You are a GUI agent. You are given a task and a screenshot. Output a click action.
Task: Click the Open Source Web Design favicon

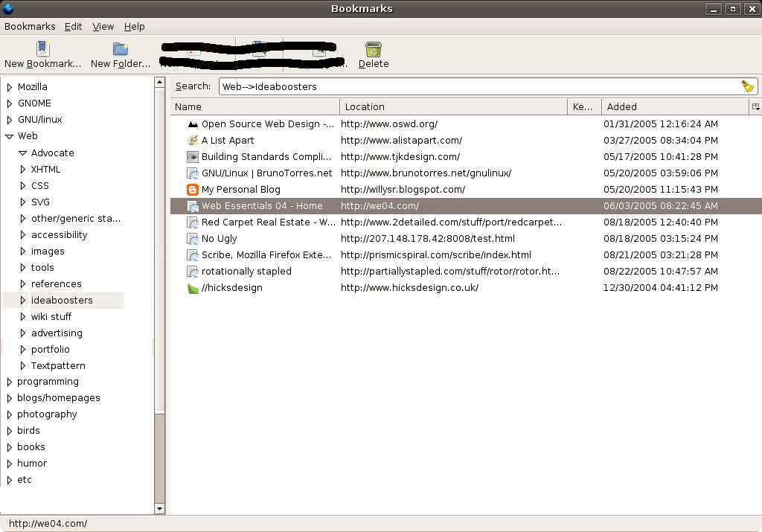193,124
